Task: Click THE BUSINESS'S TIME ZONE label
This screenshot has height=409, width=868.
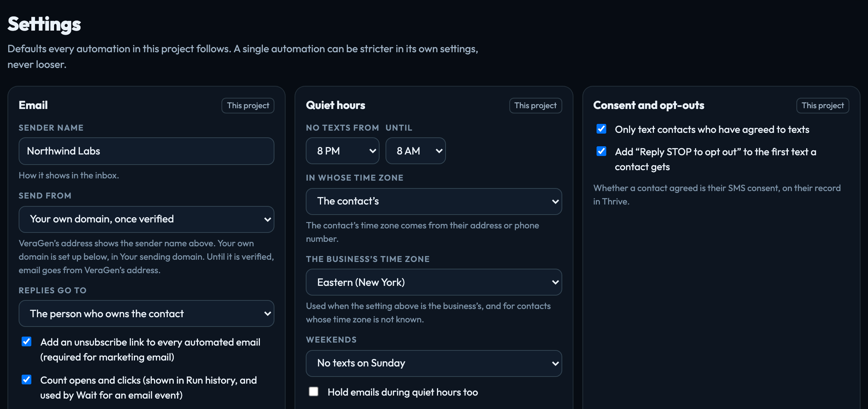Action: tap(368, 259)
